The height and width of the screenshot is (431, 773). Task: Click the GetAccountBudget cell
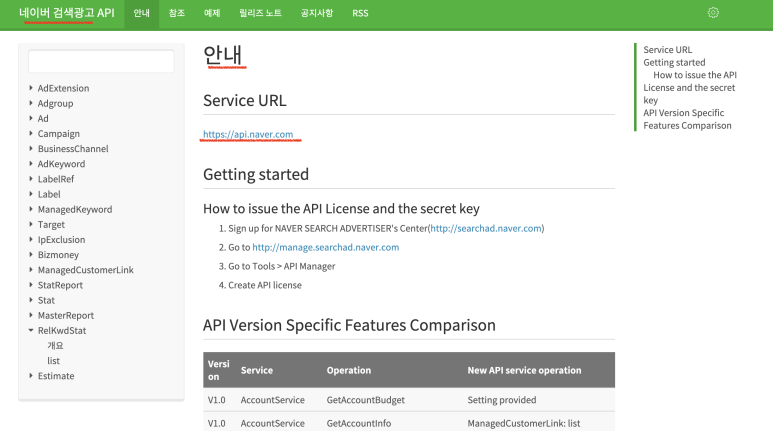365,400
